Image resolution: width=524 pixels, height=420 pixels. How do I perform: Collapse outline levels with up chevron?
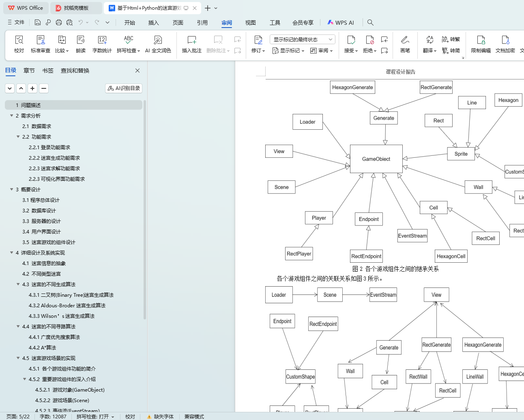click(21, 88)
